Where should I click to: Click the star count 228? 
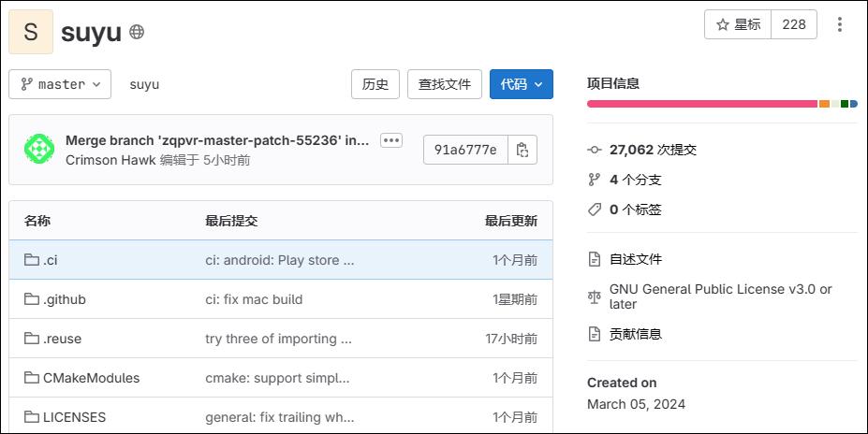click(x=794, y=24)
